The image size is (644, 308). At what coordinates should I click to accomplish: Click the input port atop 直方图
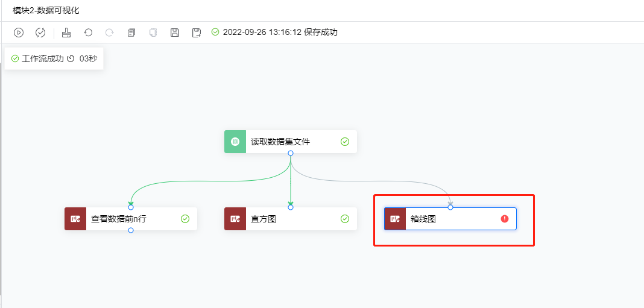pos(291,207)
